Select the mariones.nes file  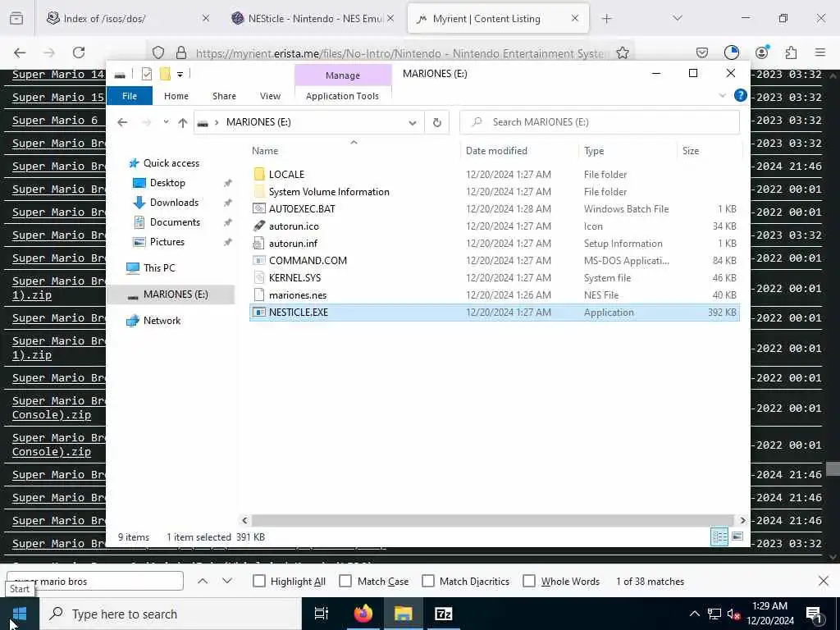297,295
